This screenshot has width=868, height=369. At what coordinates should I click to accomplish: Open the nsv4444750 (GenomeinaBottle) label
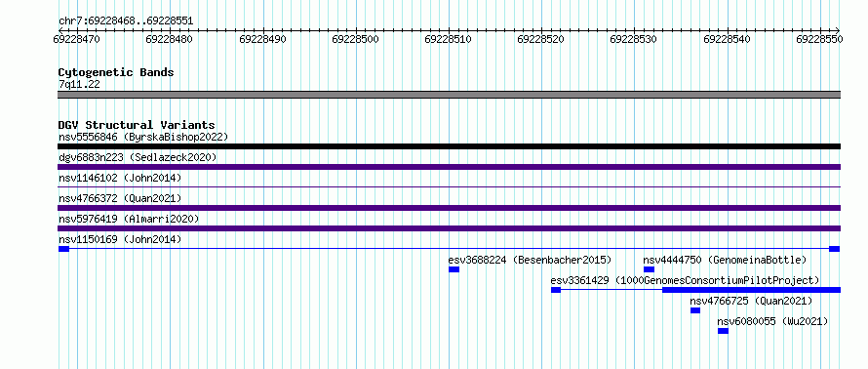coord(725,260)
